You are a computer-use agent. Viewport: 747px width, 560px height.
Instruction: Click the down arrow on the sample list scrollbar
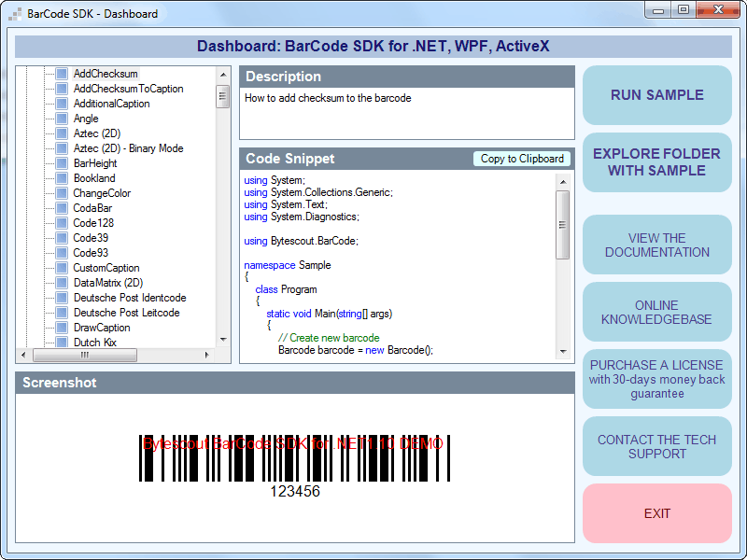[222, 341]
